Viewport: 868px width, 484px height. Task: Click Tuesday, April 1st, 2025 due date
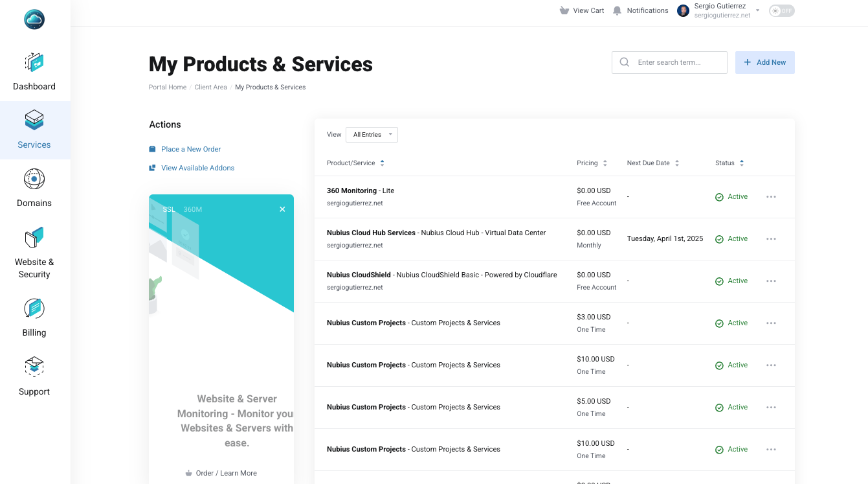(x=665, y=239)
